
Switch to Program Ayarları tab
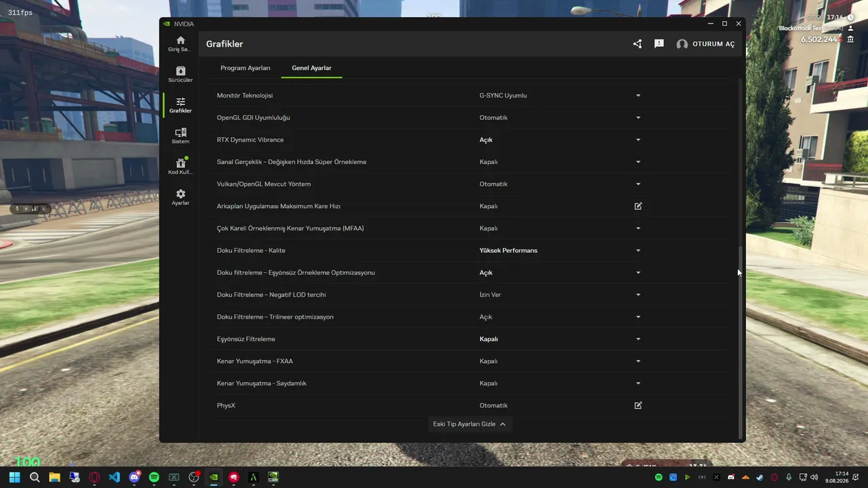pyautogui.click(x=245, y=68)
